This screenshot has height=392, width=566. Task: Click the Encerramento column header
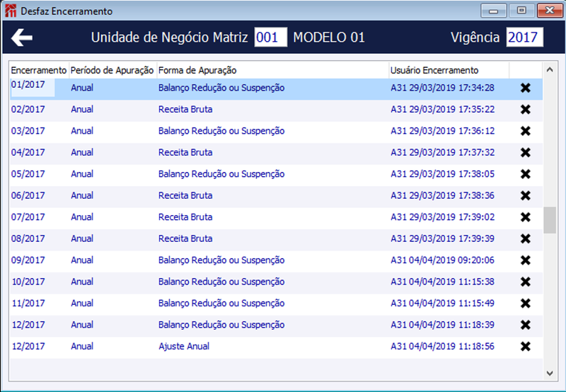click(x=39, y=70)
